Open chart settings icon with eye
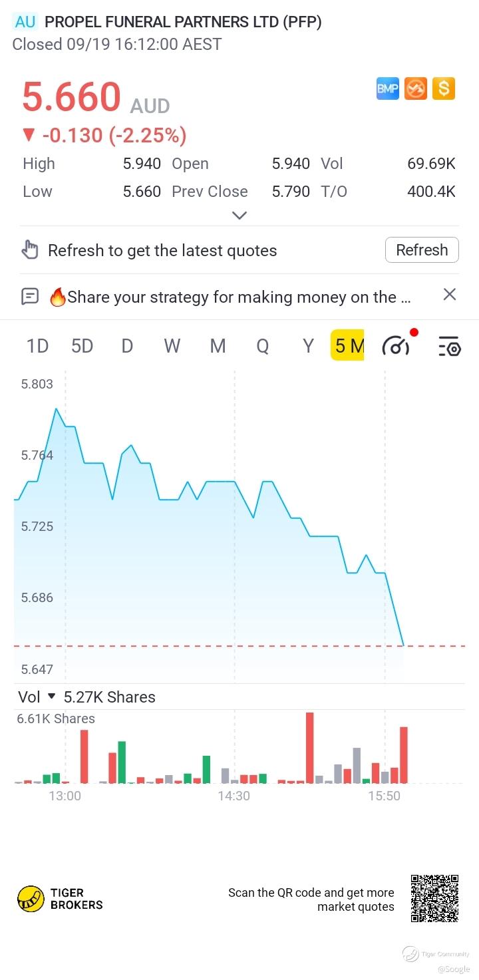479x980 pixels. (x=449, y=346)
